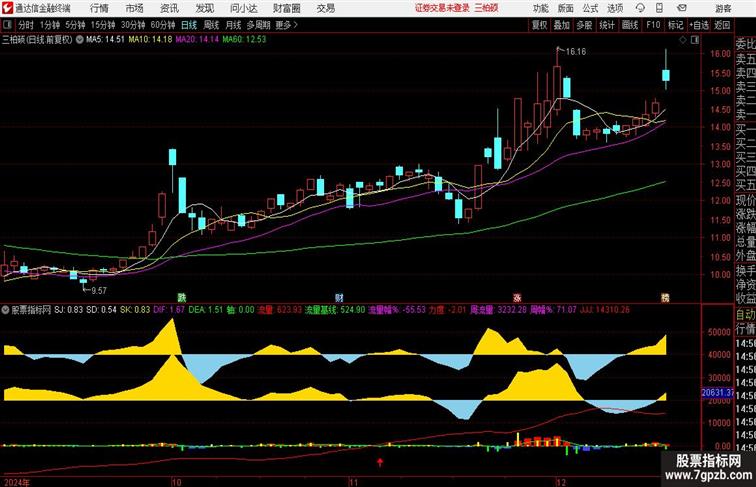Click the month 11 time axis marker
The image size is (756, 487).
tap(354, 482)
